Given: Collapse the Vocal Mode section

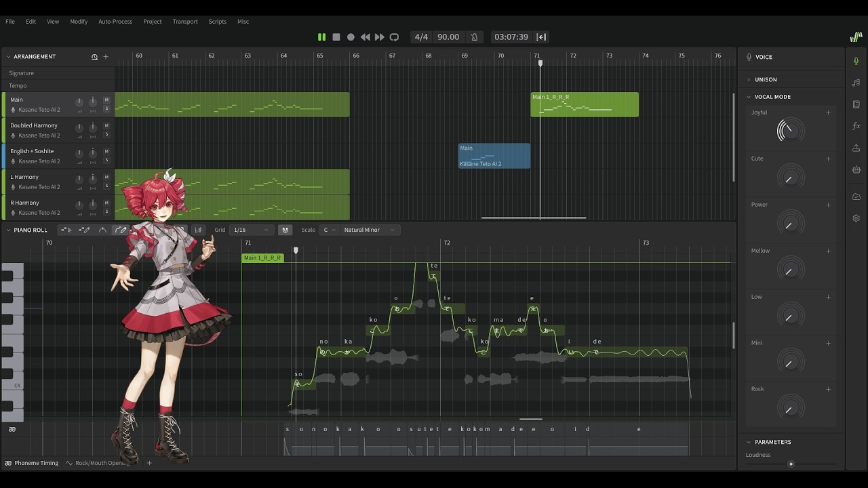Looking at the screenshot, I should (749, 97).
